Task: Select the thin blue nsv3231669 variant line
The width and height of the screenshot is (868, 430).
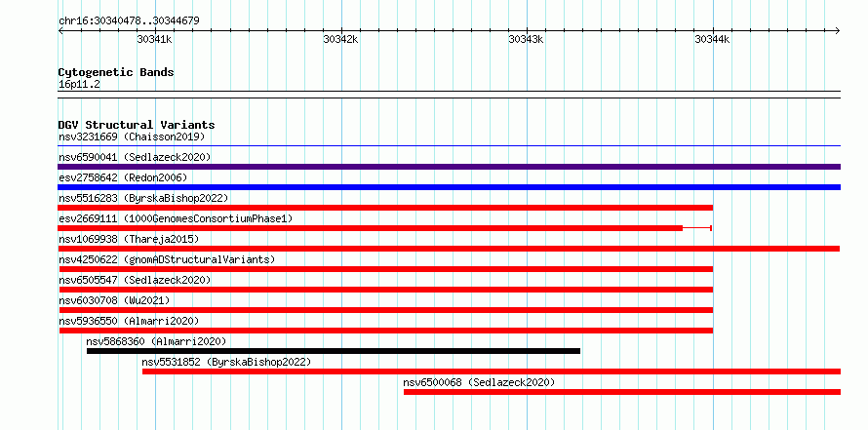Action: [x=450, y=146]
